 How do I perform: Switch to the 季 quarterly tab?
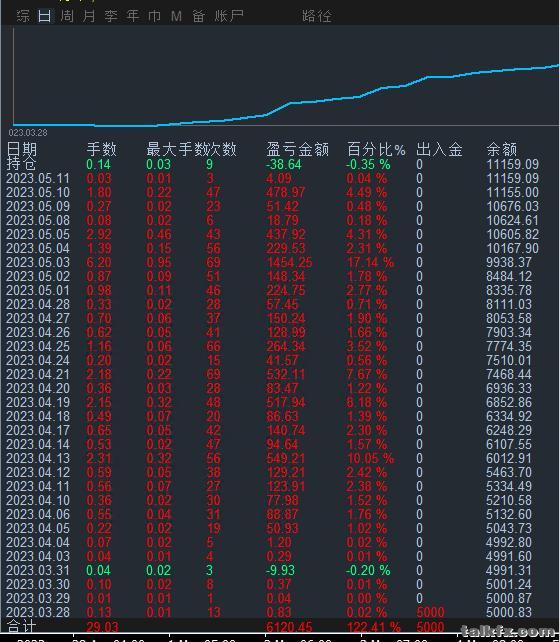pyautogui.click(x=111, y=16)
